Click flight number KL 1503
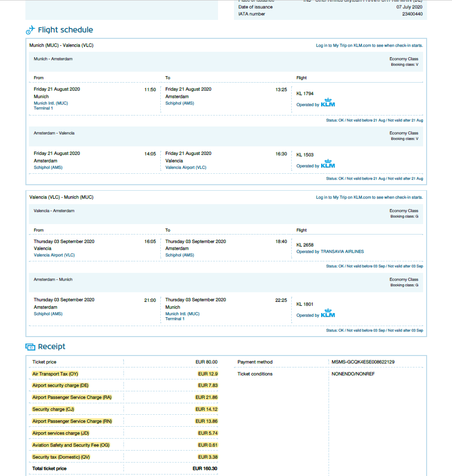 305,155
